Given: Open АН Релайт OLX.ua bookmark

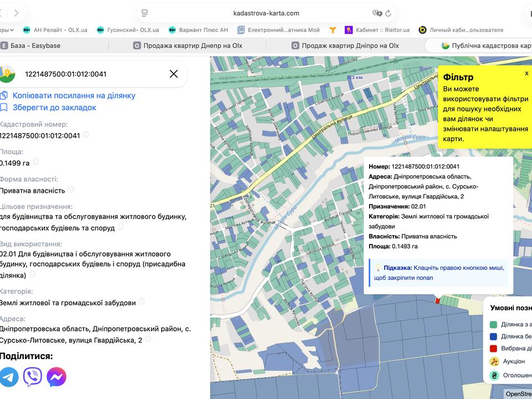Looking at the screenshot, I should (x=55, y=30).
